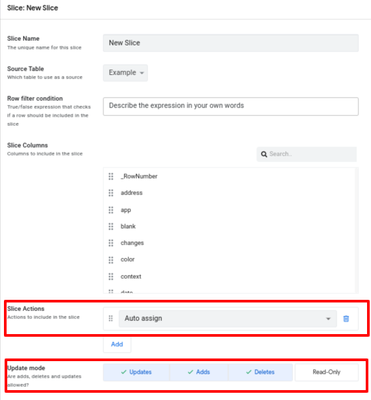Grab the drag handle next to _RowNumber
Screen dimensions: 371x400
111,176
